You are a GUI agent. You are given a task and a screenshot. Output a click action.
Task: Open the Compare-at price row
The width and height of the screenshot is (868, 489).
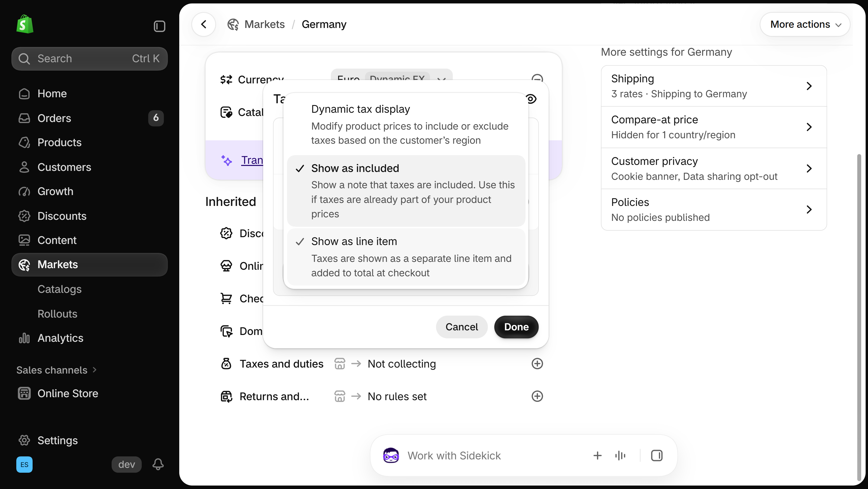click(x=714, y=127)
